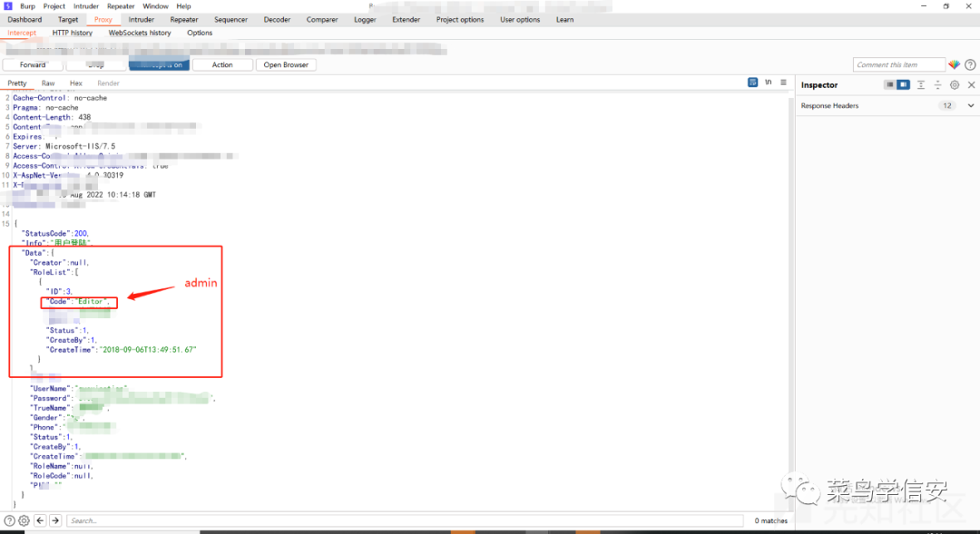Toggle word wrap icon in message editor
This screenshot has height=534, width=980.
point(752,83)
